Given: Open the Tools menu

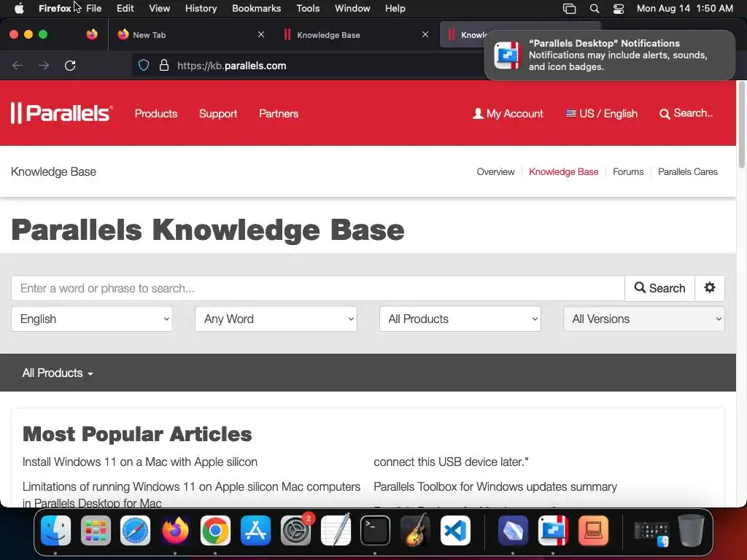Looking at the screenshot, I should coord(308,8).
